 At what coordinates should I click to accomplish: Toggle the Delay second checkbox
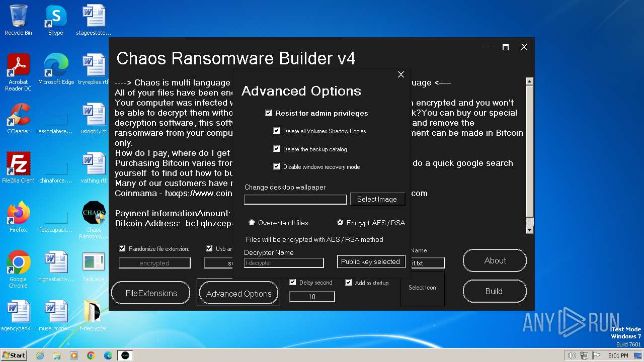pos(293,283)
